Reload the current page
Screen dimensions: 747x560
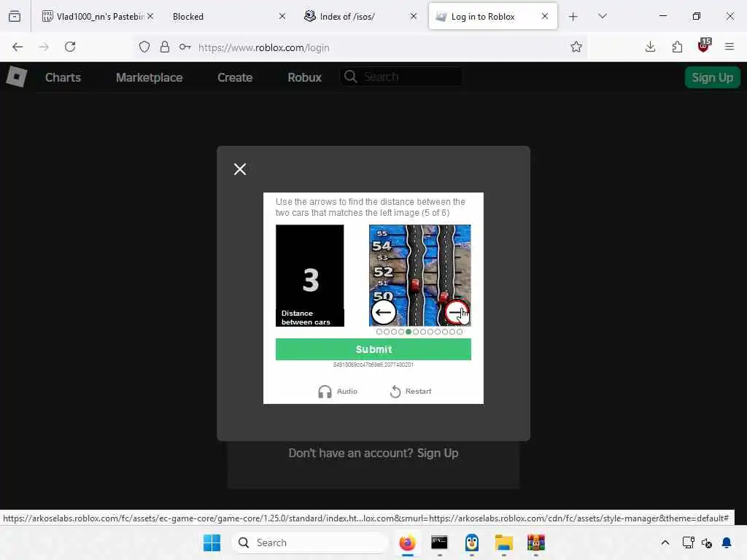[x=70, y=47]
